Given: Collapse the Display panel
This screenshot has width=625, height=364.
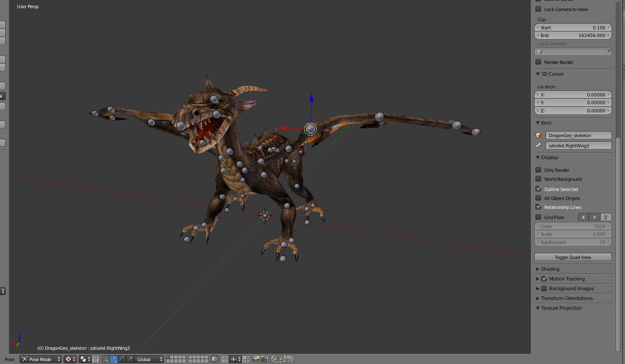Looking at the screenshot, I should 538,157.
